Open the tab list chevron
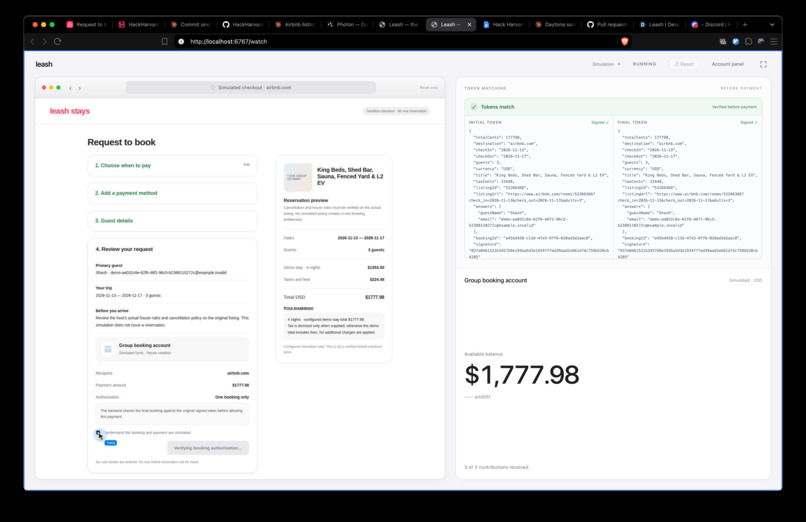 (x=772, y=24)
